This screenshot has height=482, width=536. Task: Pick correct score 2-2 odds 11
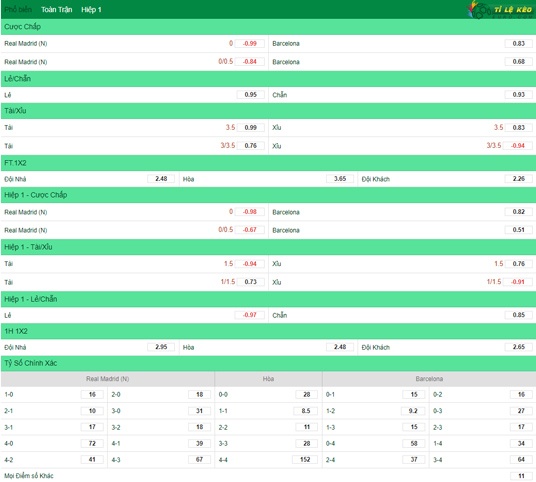pyautogui.click(x=307, y=427)
